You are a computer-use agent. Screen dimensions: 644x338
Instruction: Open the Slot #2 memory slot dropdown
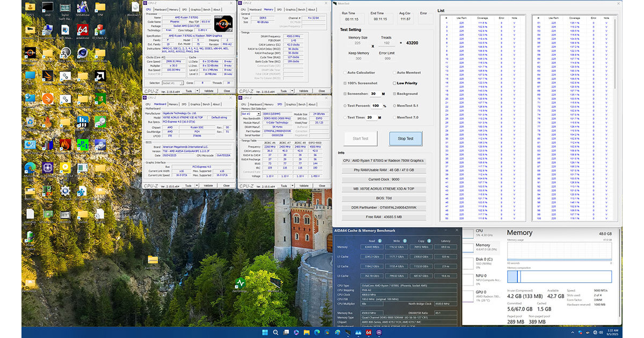click(x=251, y=114)
